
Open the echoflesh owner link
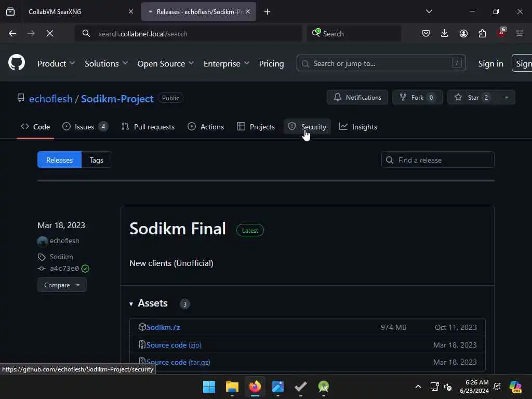[x=51, y=99]
